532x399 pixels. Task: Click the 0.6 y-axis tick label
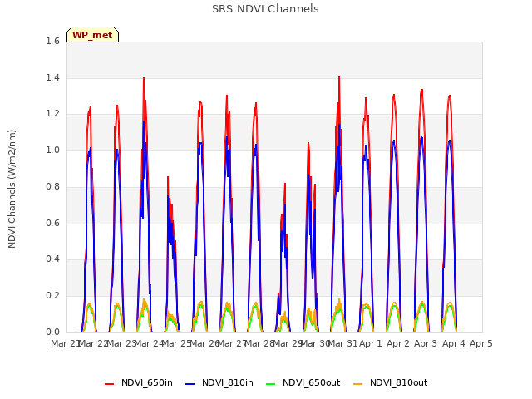pyautogui.click(x=52, y=223)
